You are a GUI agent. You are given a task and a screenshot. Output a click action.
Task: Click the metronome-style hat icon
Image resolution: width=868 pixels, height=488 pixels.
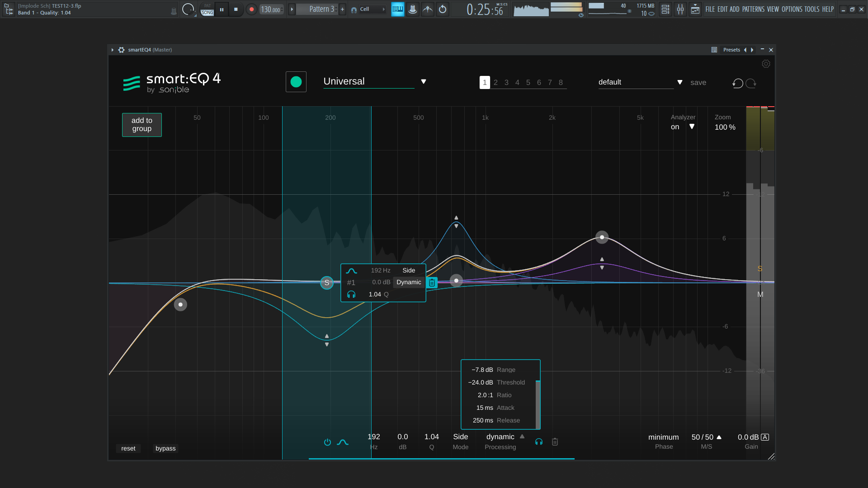[x=413, y=9]
